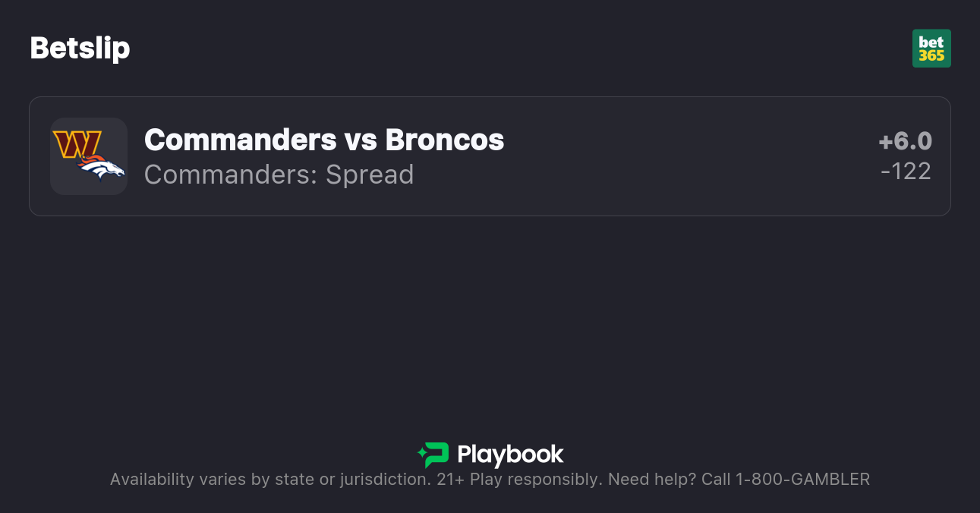Click the bet365 sportsbook logo
Viewport: 980px width, 513px height.
(931, 49)
